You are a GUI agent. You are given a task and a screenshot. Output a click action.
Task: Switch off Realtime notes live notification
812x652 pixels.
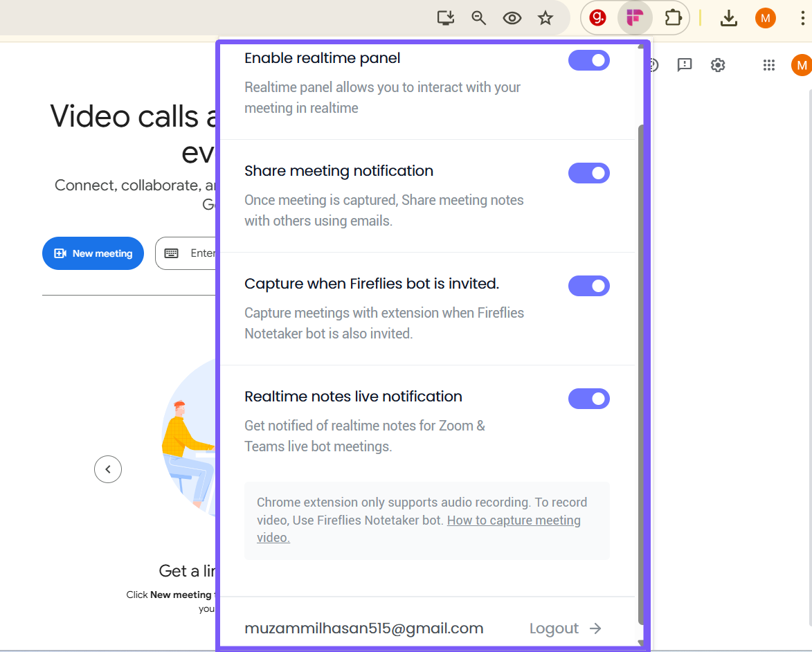(x=588, y=399)
